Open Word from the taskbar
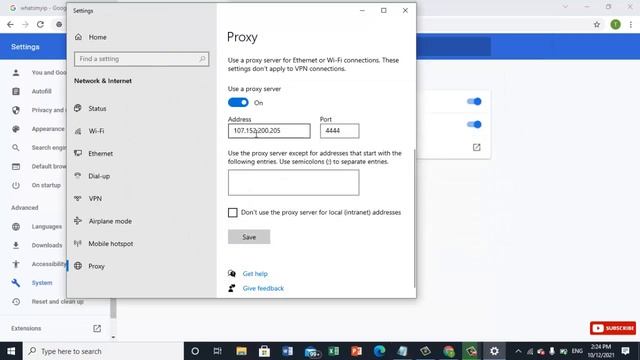 287,351
